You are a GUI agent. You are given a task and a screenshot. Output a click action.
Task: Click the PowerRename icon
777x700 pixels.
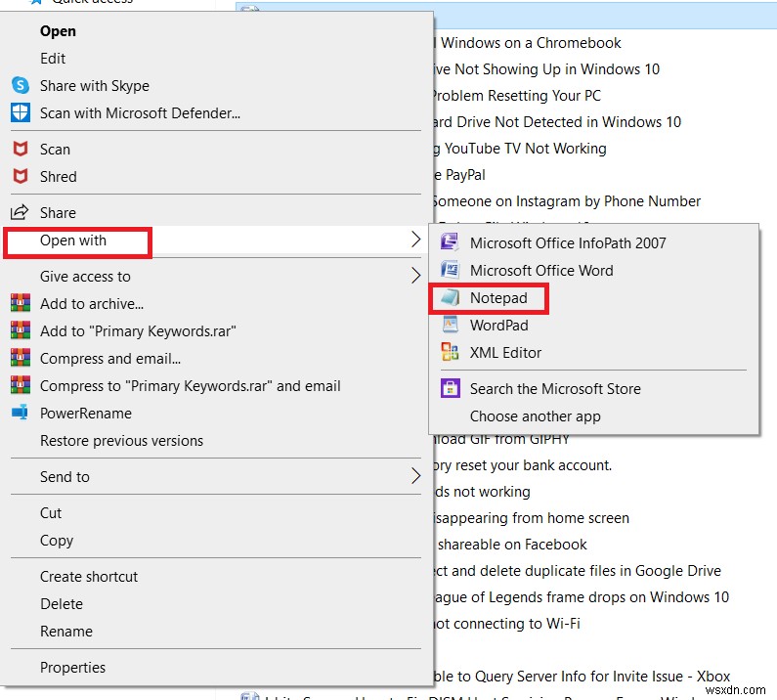pyautogui.click(x=20, y=413)
